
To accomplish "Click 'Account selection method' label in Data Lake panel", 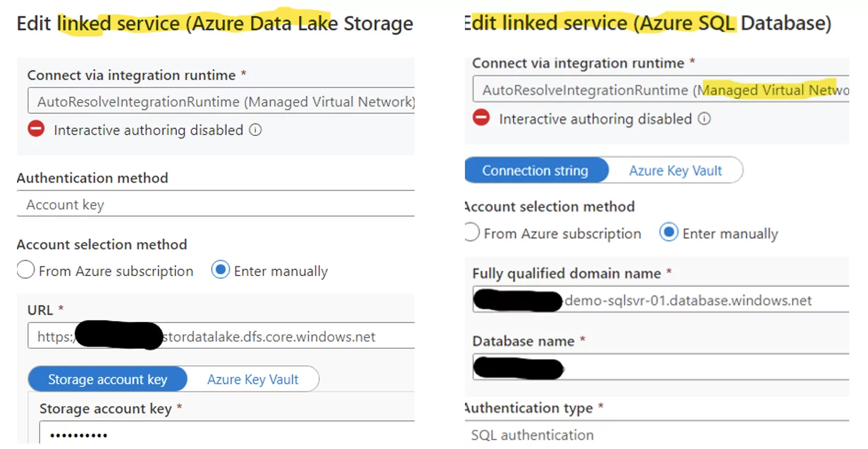I will [102, 245].
